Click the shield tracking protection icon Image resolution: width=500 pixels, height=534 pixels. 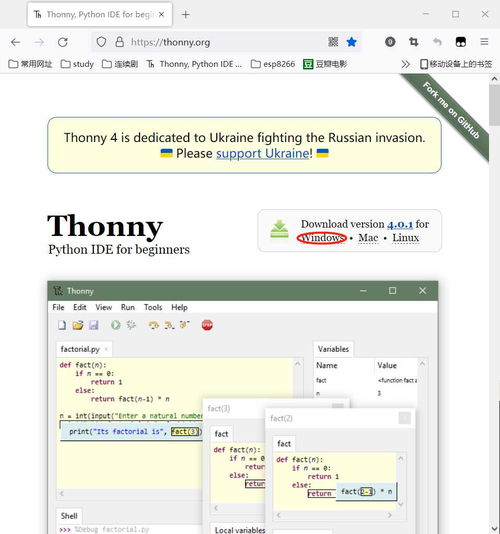pos(101,42)
